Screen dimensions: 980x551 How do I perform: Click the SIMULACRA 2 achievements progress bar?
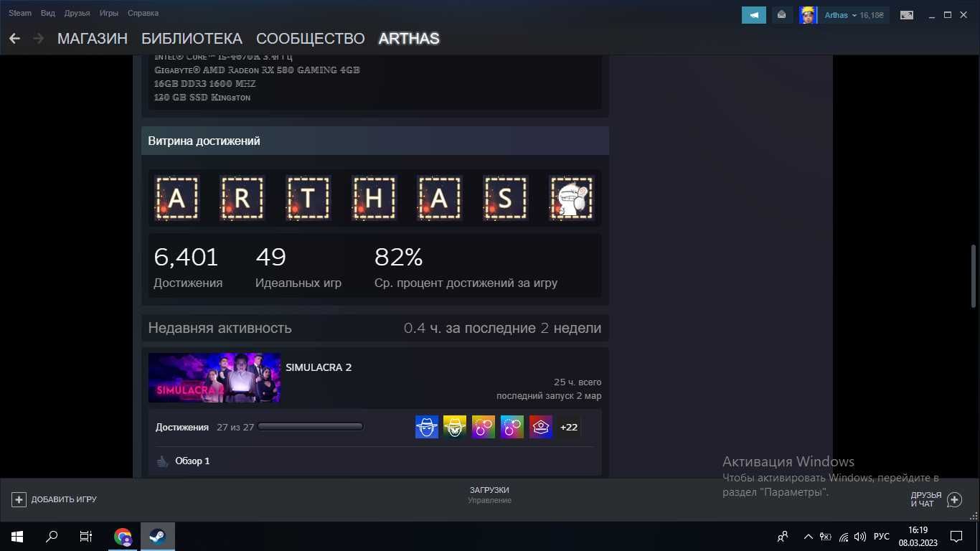pos(311,427)
